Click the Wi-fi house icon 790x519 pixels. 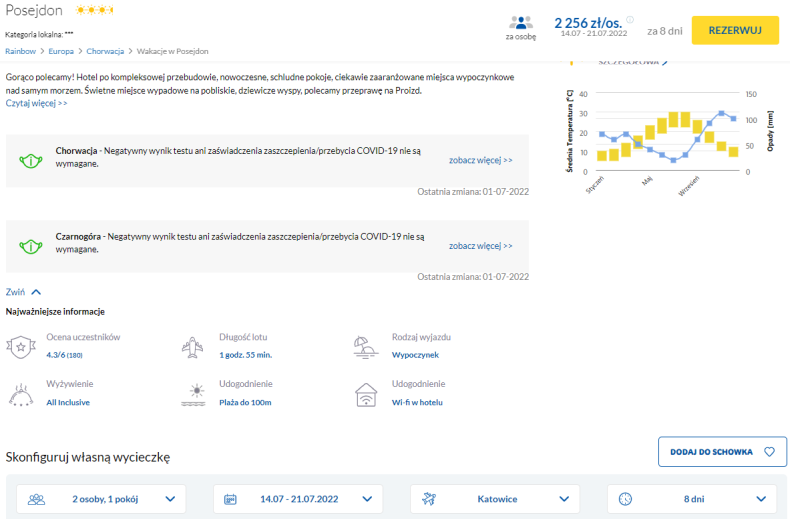367,393
